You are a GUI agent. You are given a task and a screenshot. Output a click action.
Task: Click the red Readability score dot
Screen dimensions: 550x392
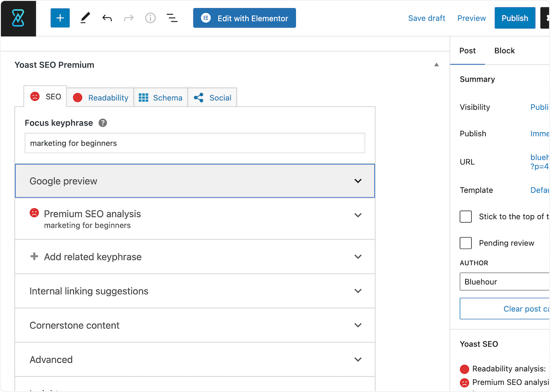click(77, 98)
